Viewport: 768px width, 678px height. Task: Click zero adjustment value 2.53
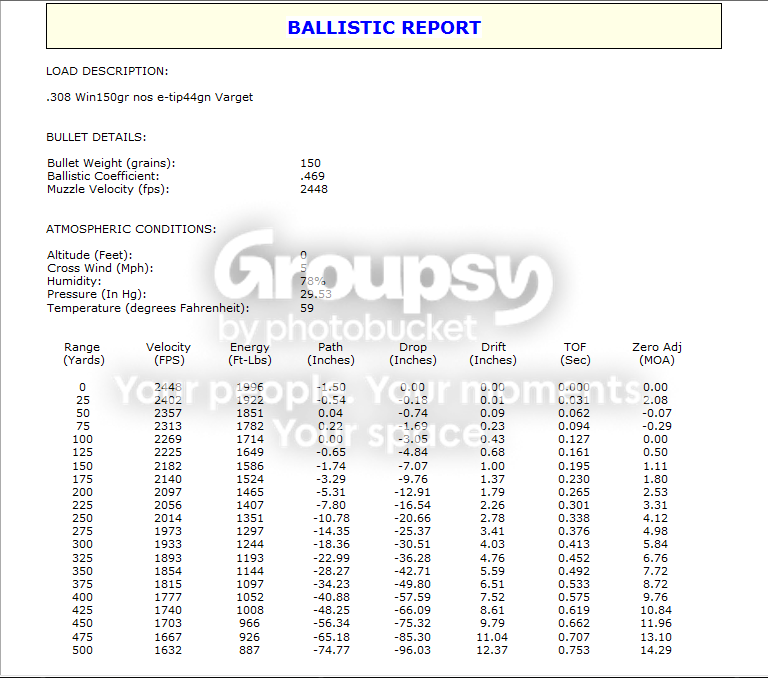[x=655, y=492]
